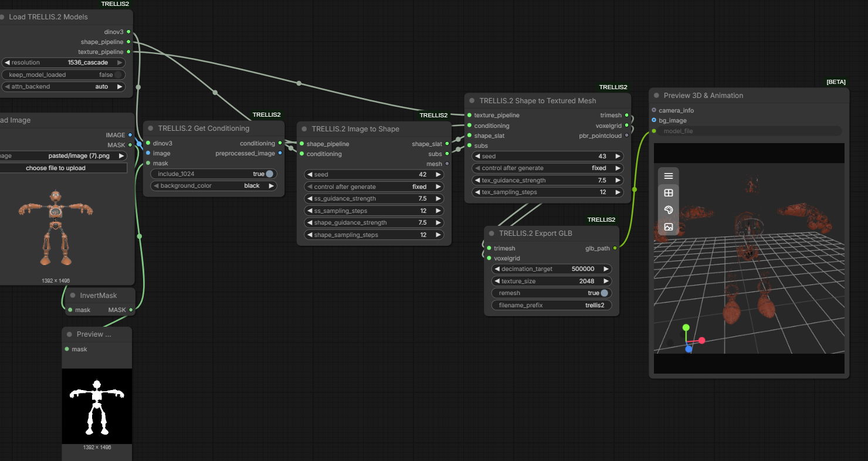Image resolution: width=868 pixels, height=461 pixels.
Task: Decrease Image to Shape seed with left arrow
Action: pyautogui.click(x=310, y=175)
